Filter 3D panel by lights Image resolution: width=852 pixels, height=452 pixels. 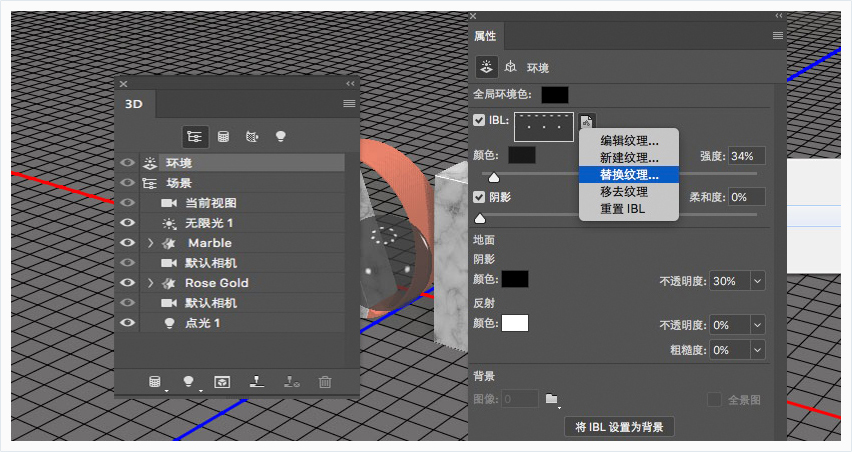(280, 136)
